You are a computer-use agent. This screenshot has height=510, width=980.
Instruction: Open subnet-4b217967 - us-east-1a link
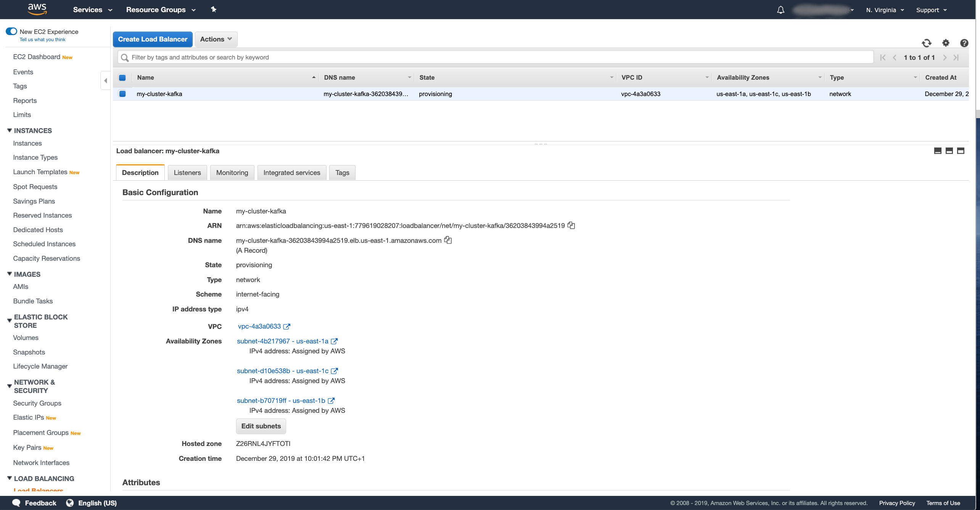tap(283, 341)
